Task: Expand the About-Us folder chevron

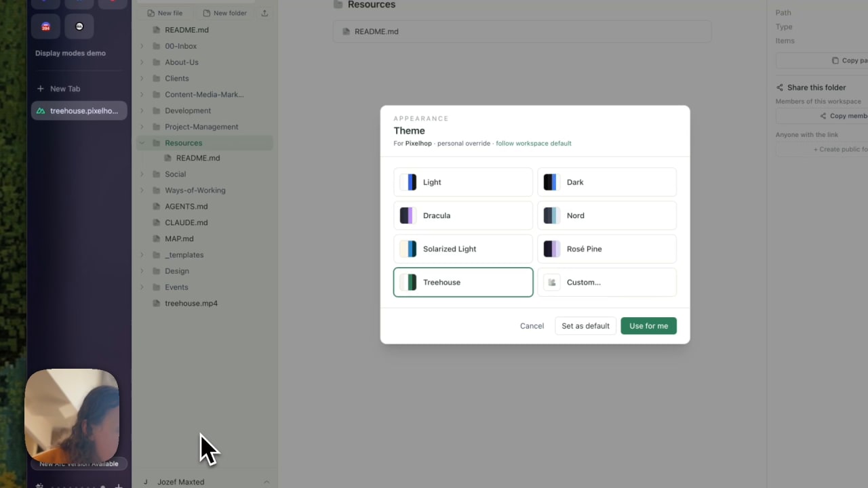Action: tap(142, 62)
